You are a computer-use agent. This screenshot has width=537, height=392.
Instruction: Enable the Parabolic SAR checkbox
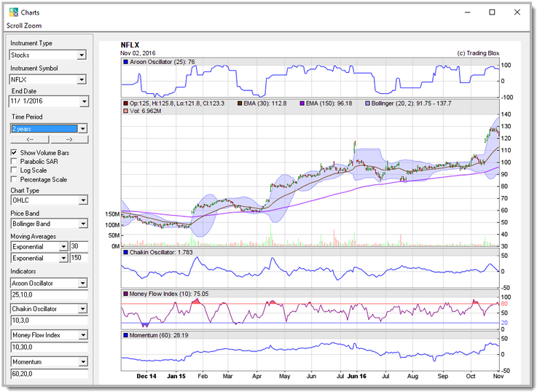(x=14, y=161)
